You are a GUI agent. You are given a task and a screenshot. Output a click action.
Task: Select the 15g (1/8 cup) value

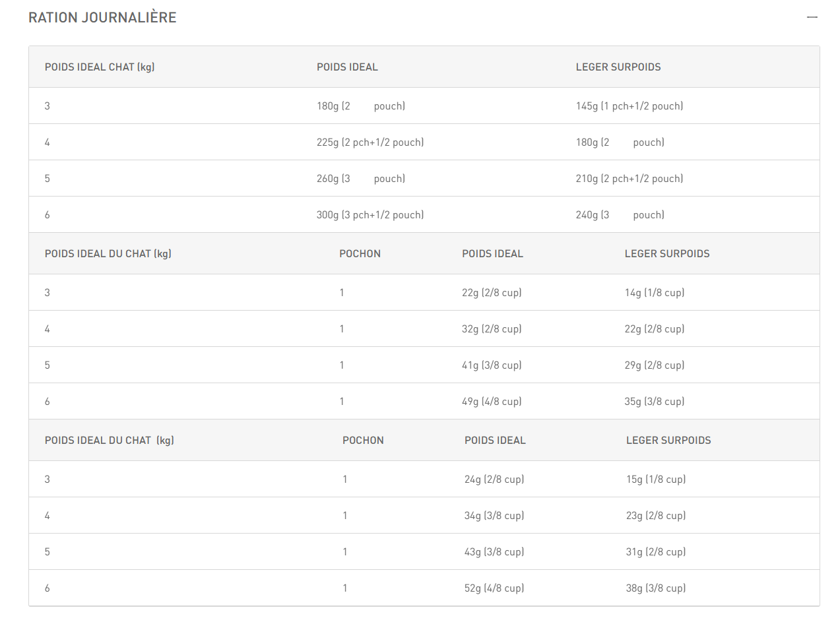click(x=655, y=480)
